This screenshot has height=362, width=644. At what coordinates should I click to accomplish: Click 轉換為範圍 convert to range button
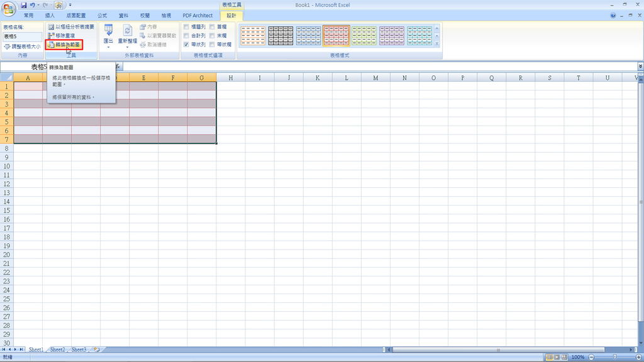click(x=64, y=45)
